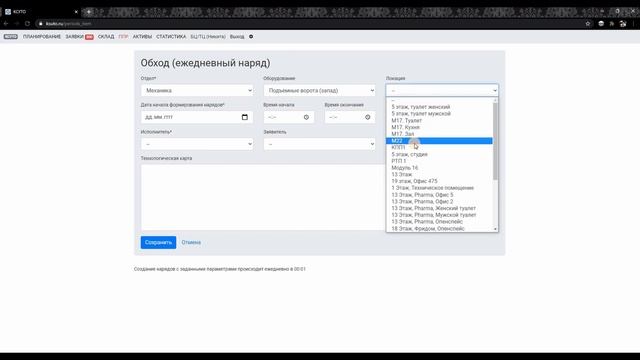Click the Отмена link

(x=191, y=242)
